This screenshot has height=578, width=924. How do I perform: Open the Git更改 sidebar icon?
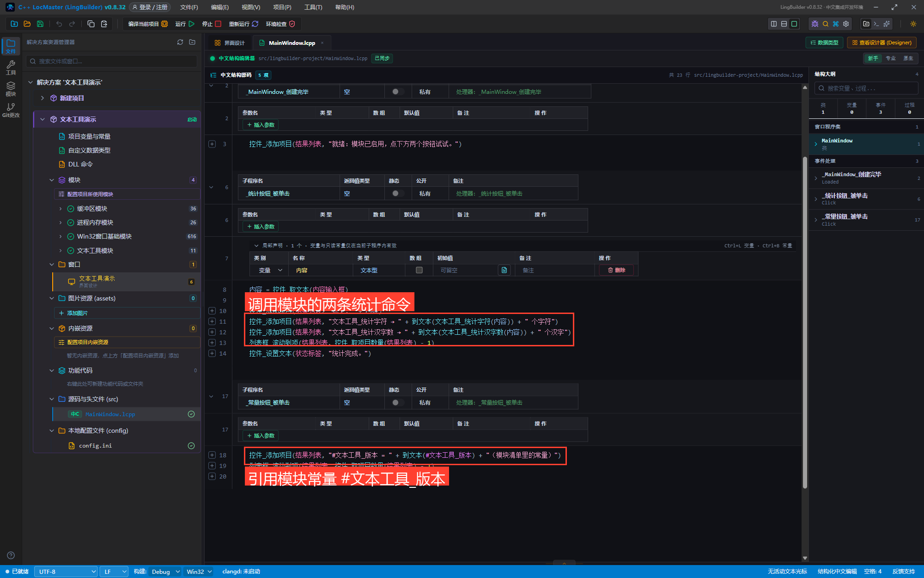click(11, 110)
